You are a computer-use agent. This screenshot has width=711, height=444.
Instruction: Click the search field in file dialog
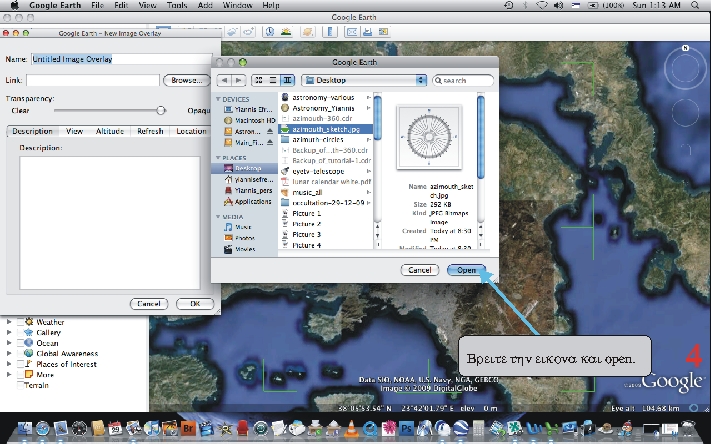(463, 80)
